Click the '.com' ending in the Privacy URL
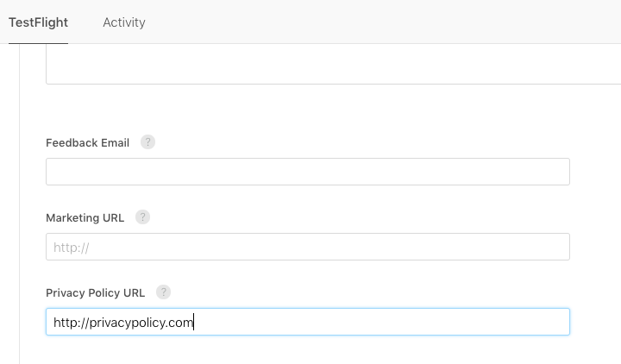The image size is (621, 364). coord(181,323)
